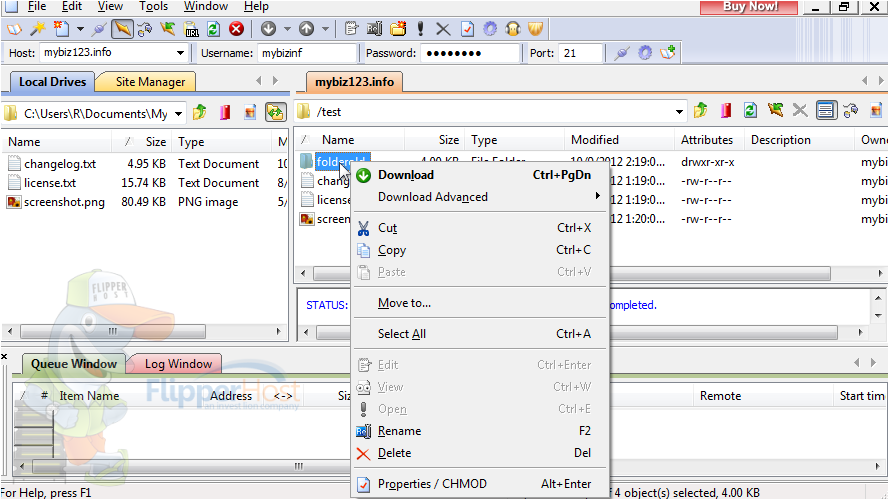The height and width of the screenshot is (500, 889).
Task: Click the red bookmark icon in local pane
Action: (225, 112)
